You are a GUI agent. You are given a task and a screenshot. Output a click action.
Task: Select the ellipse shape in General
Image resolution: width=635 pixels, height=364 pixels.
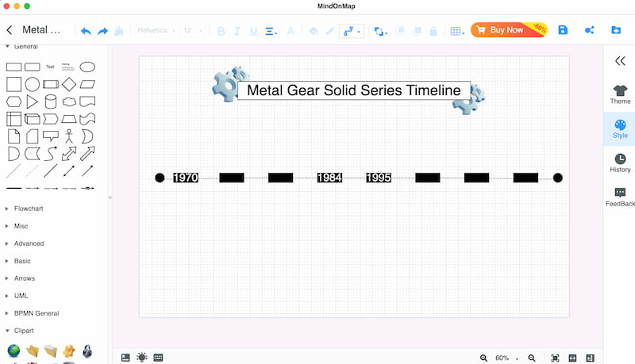click(x=87, y=67)
